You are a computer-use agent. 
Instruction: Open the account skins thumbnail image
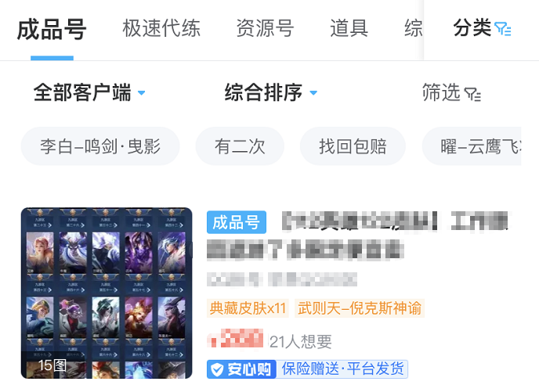107,293
